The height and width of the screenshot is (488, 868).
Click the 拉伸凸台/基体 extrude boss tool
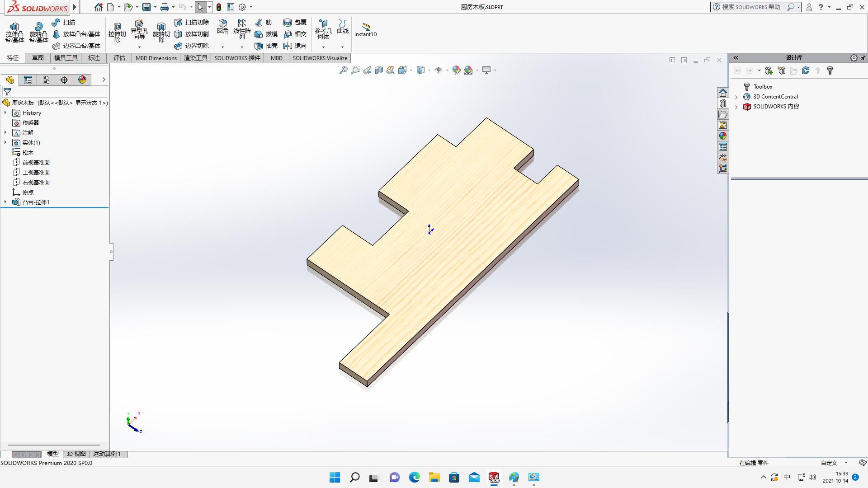click(14, 32)
